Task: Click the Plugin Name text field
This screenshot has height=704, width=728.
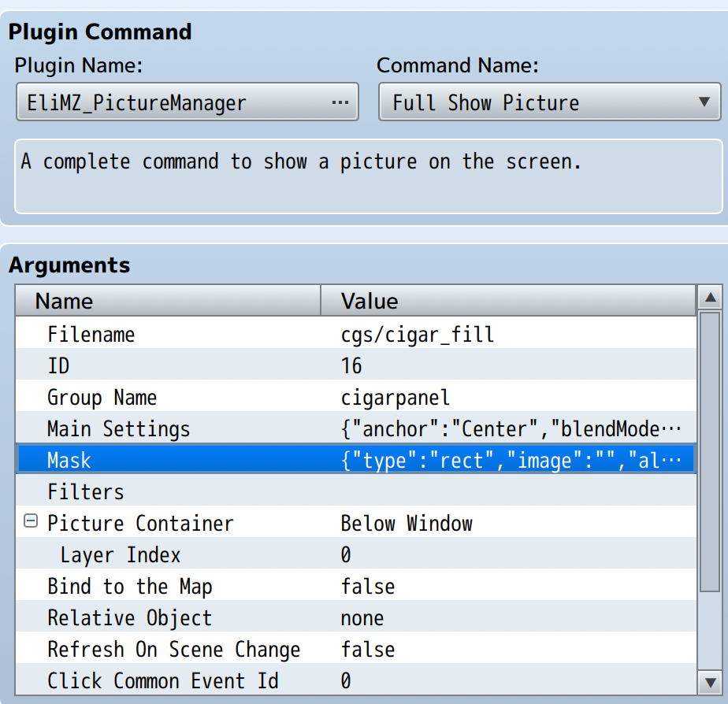Action: 173,102
